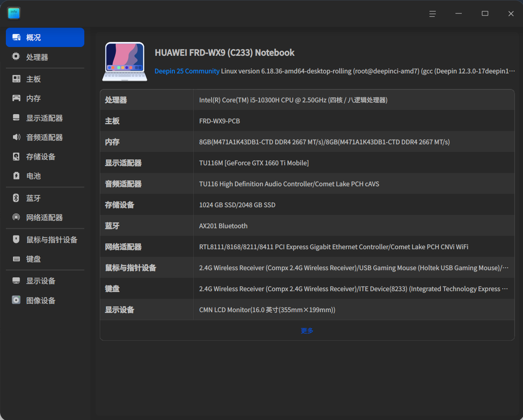Click the 显示适配器 graphics card icon

point(16,118)
